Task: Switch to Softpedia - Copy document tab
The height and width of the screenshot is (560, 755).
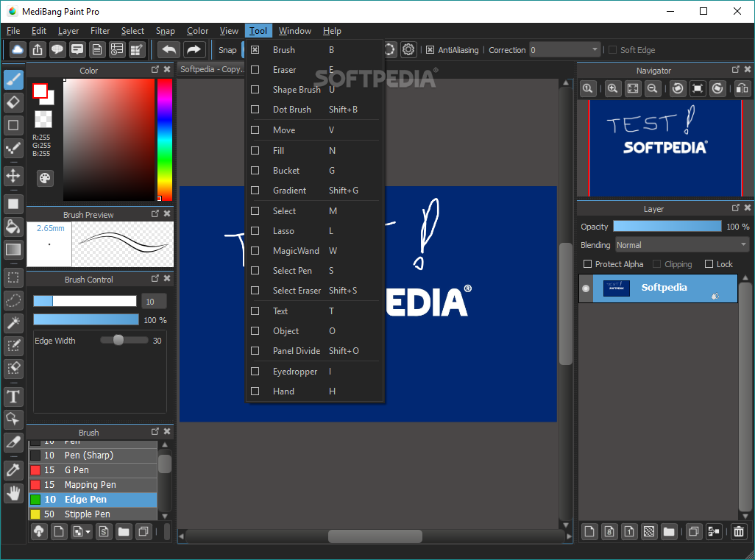Action: click(211, 69)
